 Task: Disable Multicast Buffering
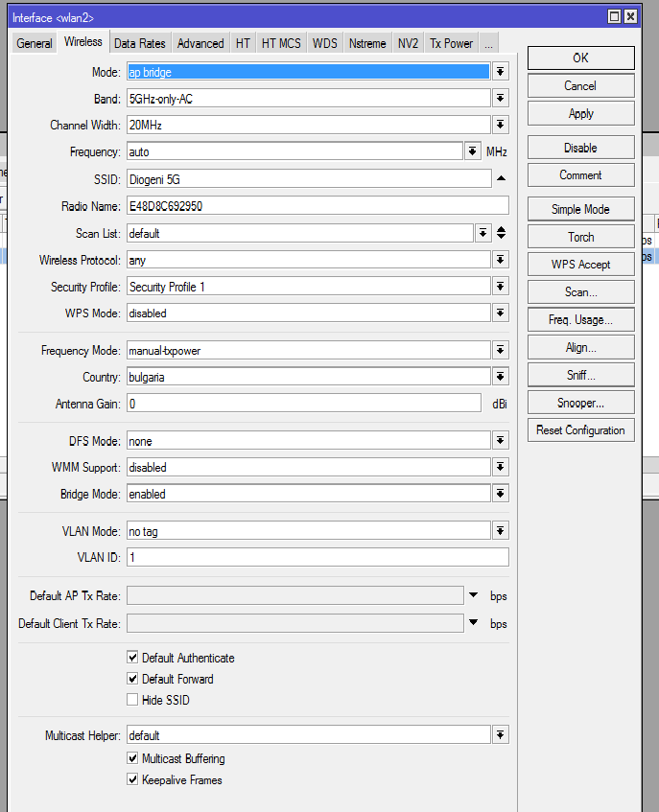point(132,757)
